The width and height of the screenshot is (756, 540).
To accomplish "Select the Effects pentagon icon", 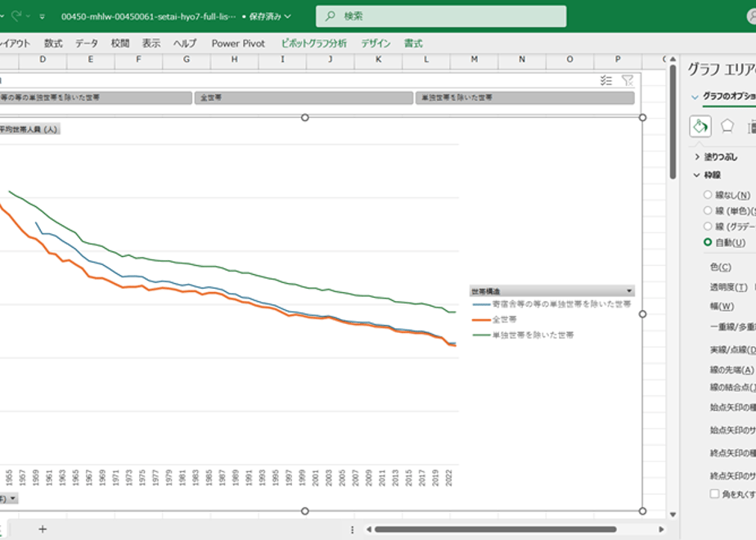I will click(x=727, y=126).
